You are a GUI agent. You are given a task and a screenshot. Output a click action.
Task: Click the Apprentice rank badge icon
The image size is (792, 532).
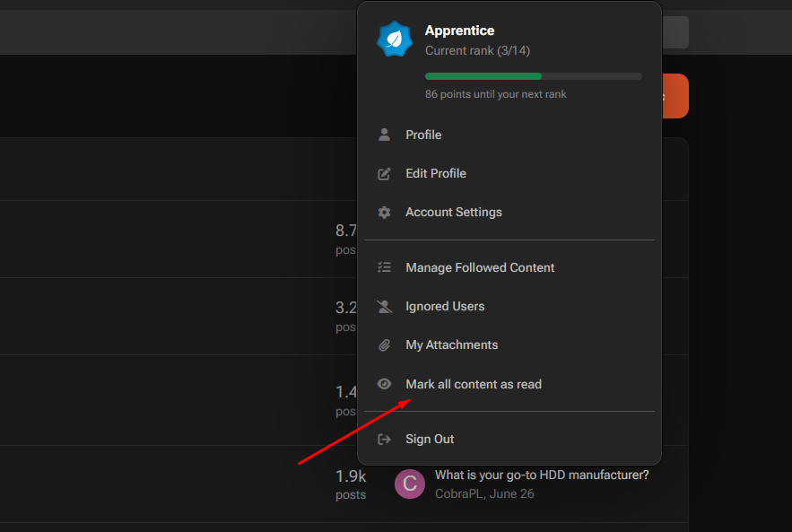(x=395, y=39)
